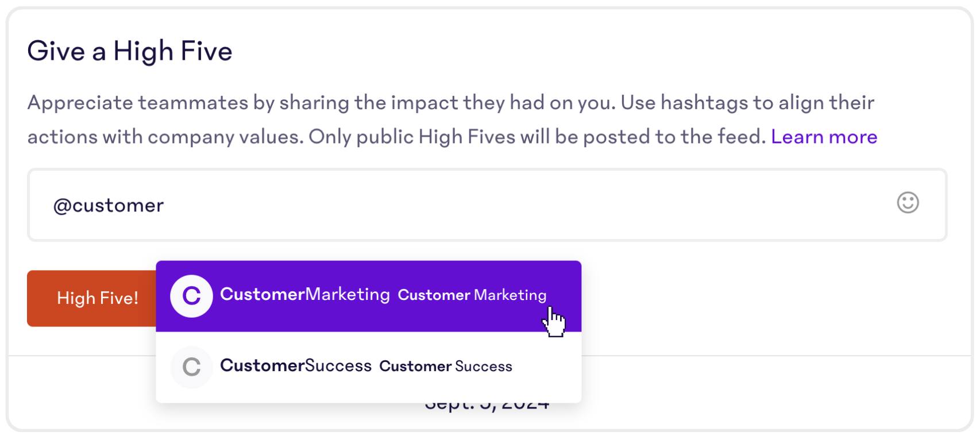Click the "Appreciate teammates" description paragraph
The width and height of the screenshot is (980, 439).
pos(451,120)
